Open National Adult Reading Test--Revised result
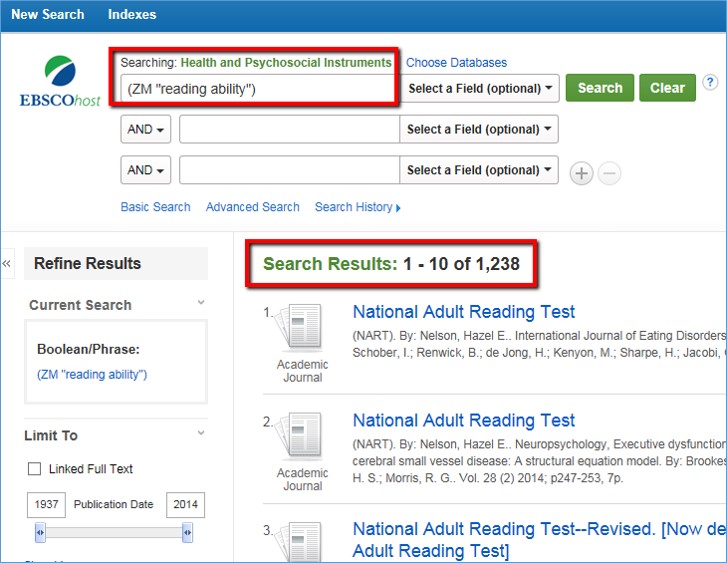Viewport: 727px width, 563px height. 539,540
